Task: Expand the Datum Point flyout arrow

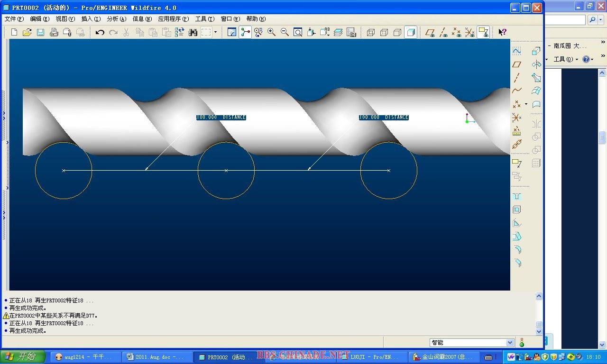Action: (526, 104)
